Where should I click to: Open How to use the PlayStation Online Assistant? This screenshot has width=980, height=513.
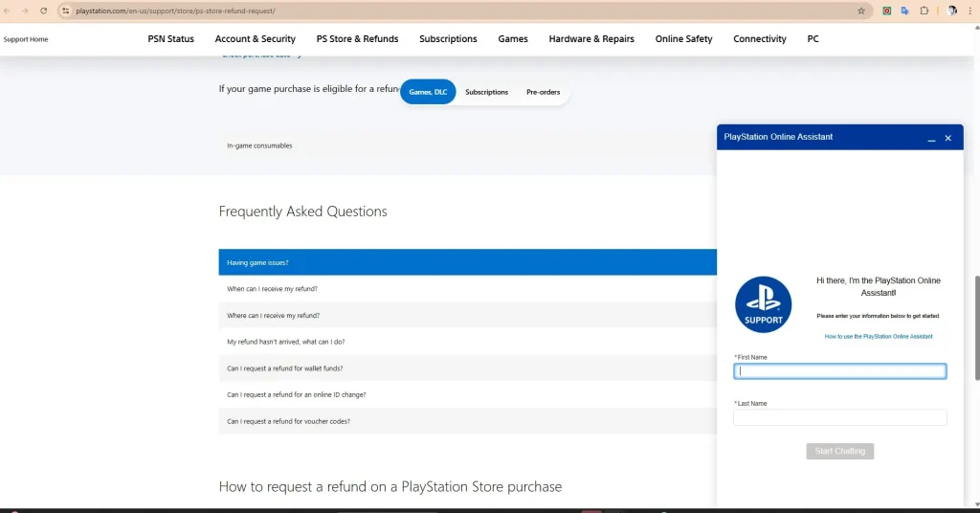879,336
